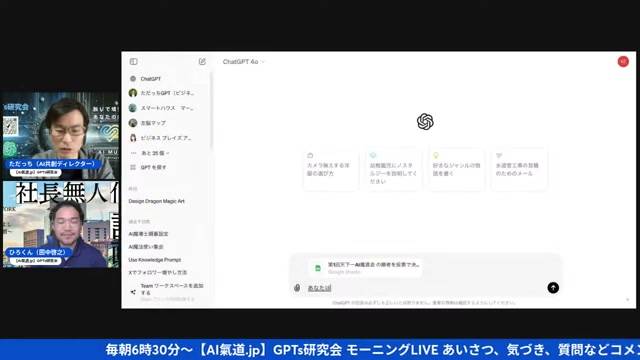
Task: Open スマートハウス GPT in sidebar
Action: click(x=168, y=108)
